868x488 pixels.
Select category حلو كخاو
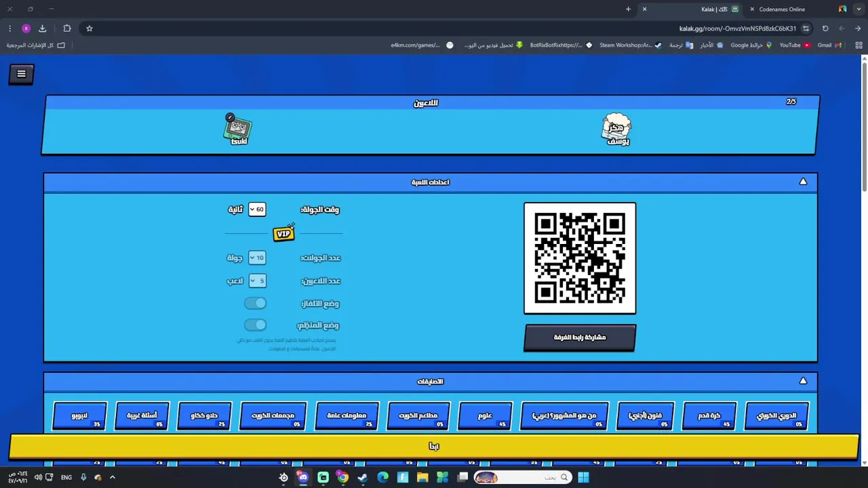coord(204,416)
